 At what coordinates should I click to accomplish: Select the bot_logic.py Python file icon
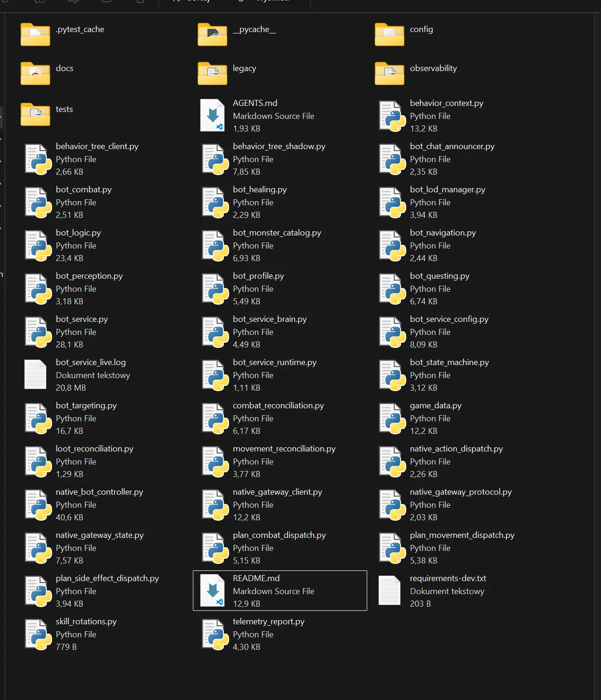[38, 246]
